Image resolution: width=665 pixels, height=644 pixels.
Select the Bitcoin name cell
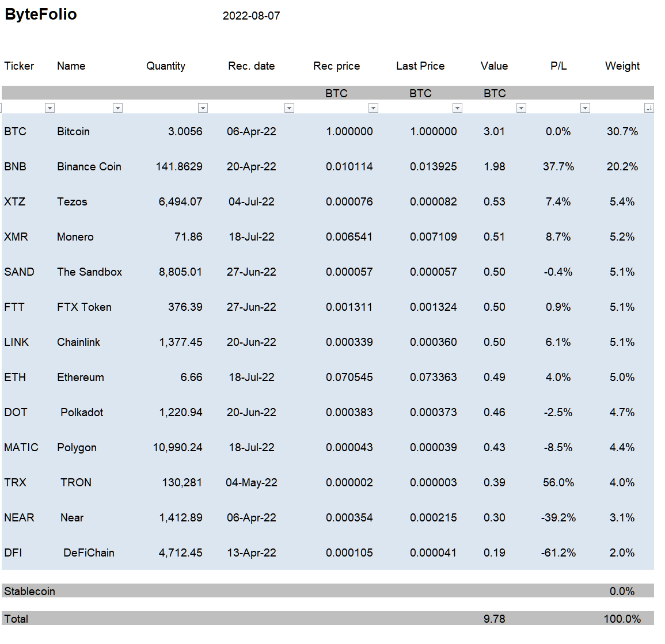(73, 131)
